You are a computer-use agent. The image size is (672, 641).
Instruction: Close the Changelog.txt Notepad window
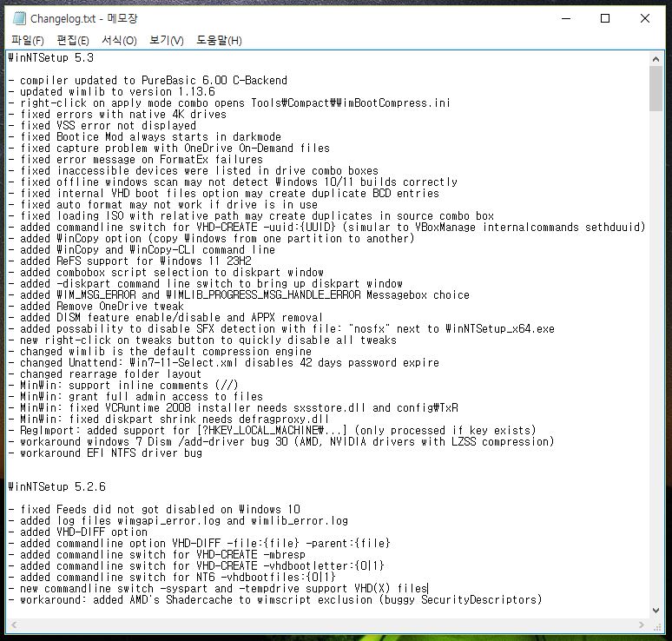point(644,18)
